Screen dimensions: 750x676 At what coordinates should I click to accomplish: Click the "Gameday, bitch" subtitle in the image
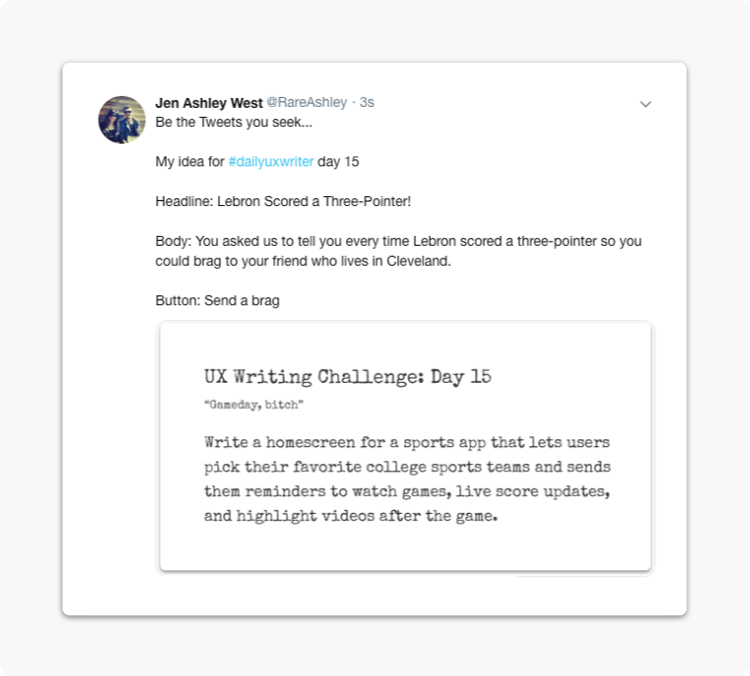[x=254, y=405]
